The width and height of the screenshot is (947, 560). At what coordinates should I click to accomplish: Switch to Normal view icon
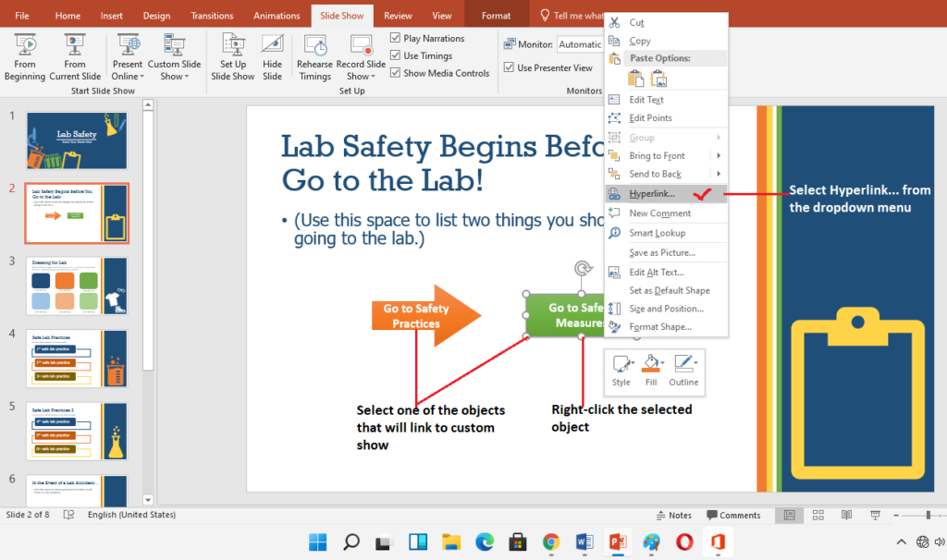[x=790, y=515]
